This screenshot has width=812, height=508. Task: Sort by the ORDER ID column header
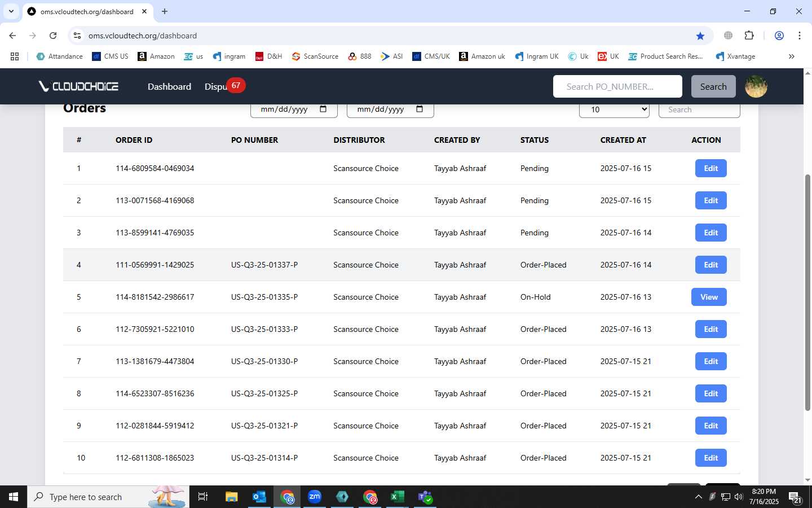(x=134, y=140)
